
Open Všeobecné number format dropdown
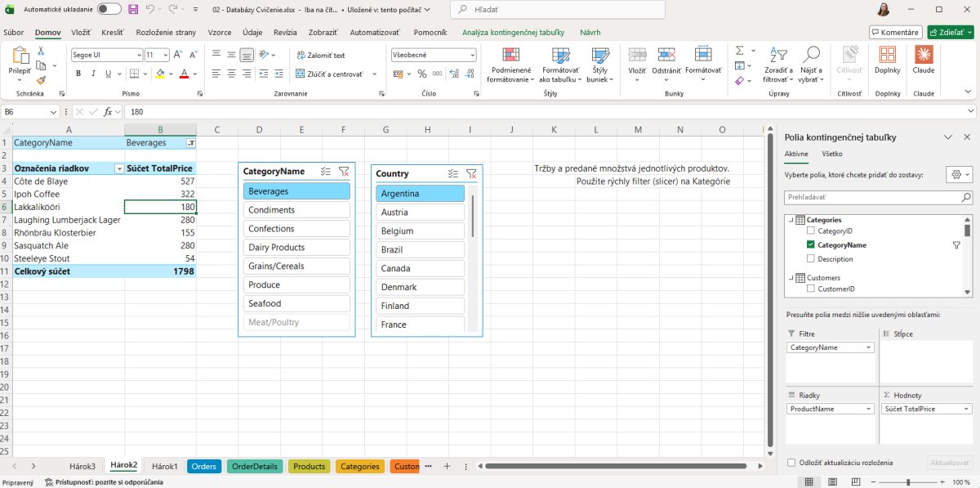pos(472,55)
